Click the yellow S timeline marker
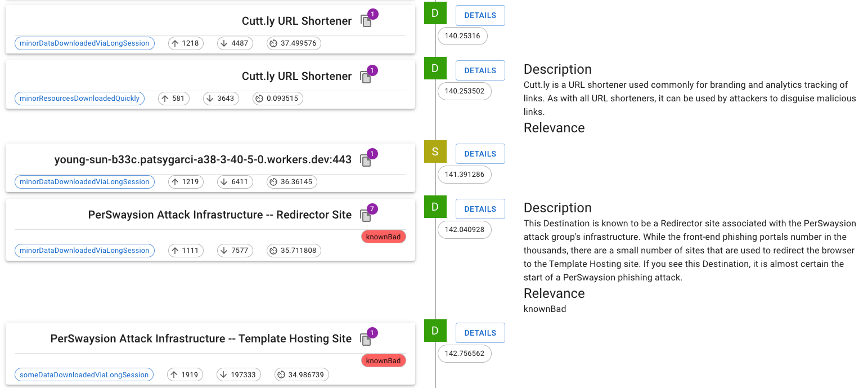868x388 pixels. (435, 151)
